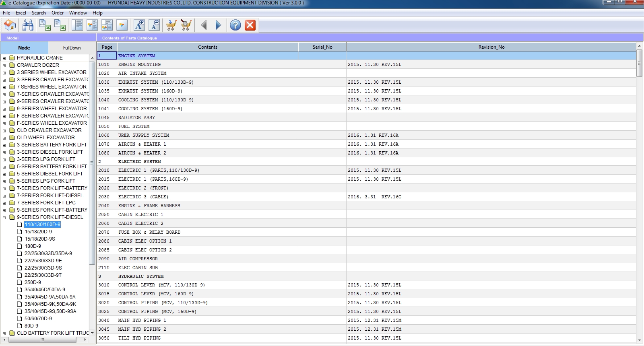Add to cart using cart arrow icon
The width and height of the screenshot is (644, 346).
(171, 25)
